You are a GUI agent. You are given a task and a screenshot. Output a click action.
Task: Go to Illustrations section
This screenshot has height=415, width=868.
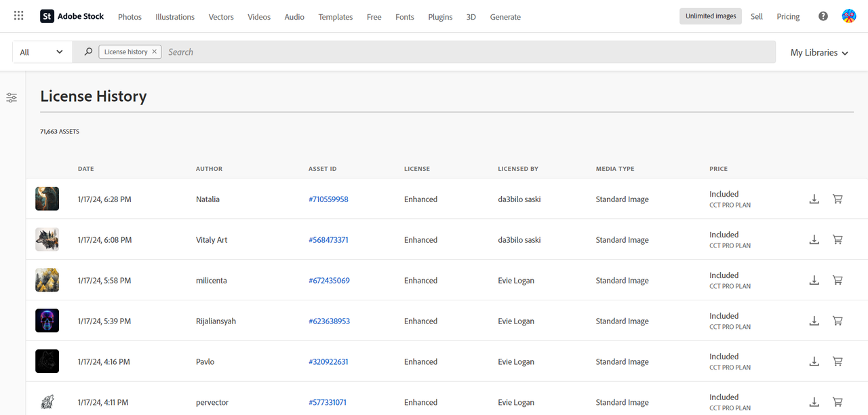[175, 17]
